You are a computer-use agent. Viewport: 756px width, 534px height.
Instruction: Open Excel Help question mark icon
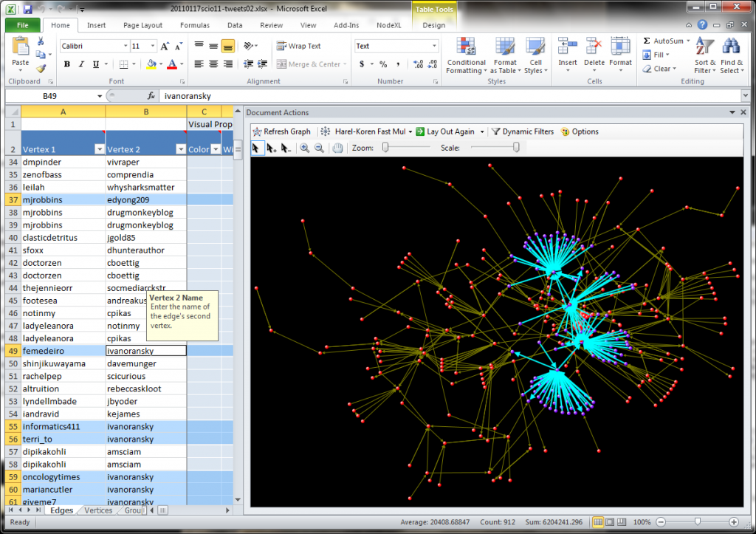click(x=703, y=24)
